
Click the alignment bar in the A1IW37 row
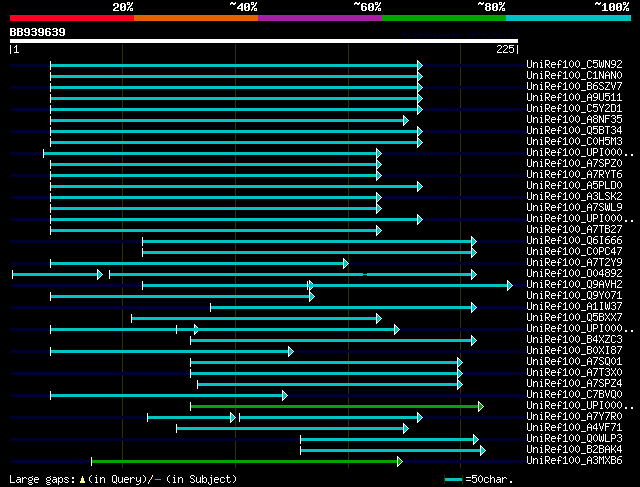pyautogui.click(x=341, y=308)
